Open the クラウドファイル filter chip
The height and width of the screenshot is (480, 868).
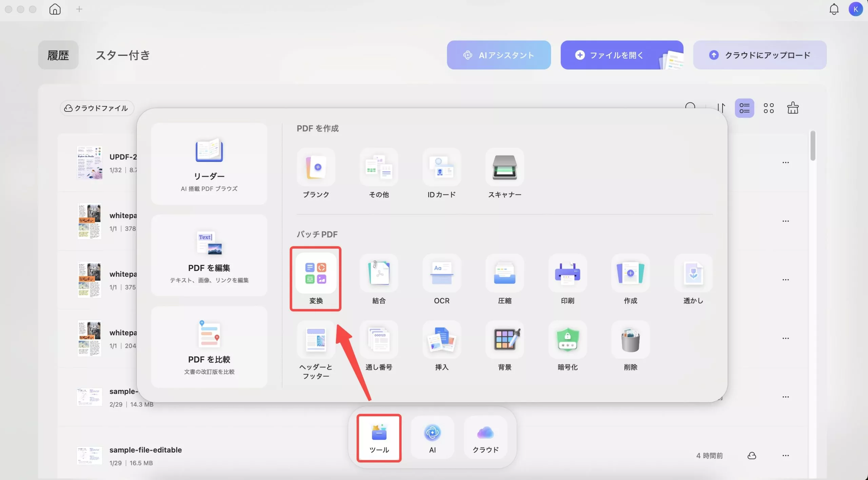point(97,108)
